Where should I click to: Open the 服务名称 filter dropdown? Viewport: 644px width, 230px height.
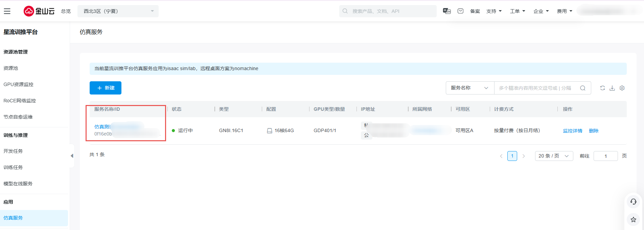469,88
